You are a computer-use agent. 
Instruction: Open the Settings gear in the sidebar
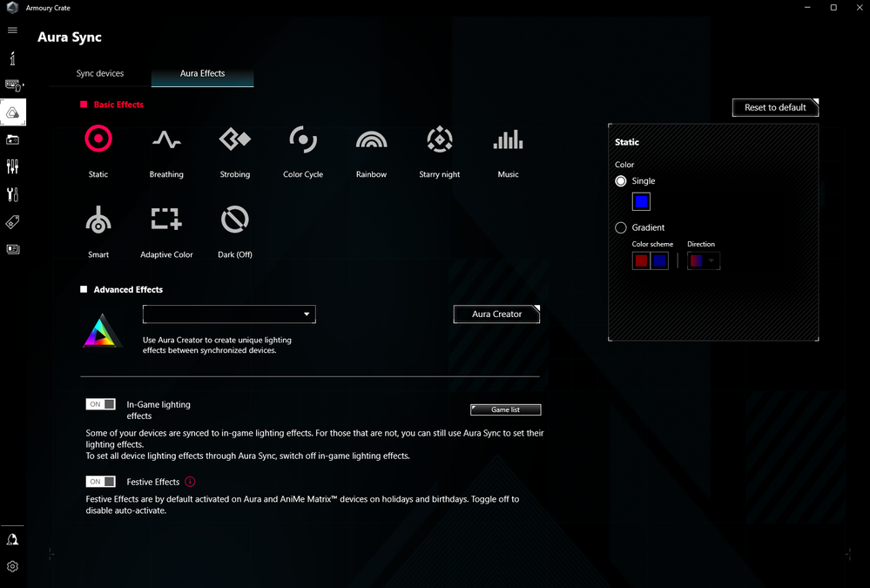click(12, 566)
